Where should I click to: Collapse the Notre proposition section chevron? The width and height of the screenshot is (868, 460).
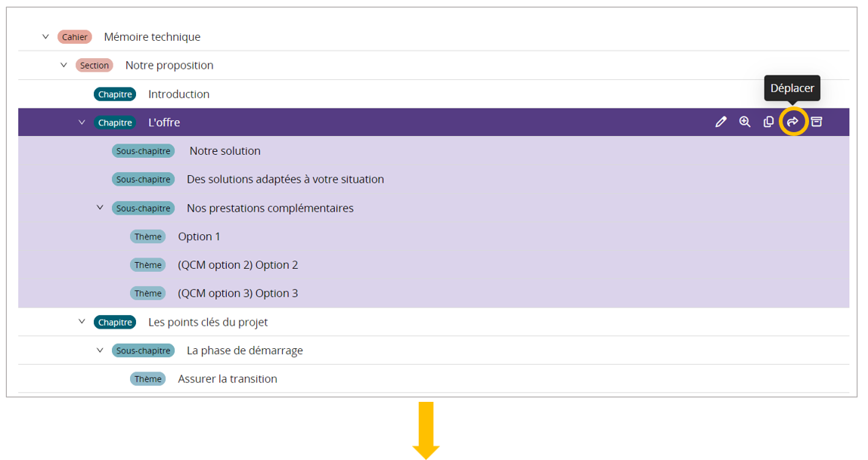pyautogui.click(x=64, y=65)
